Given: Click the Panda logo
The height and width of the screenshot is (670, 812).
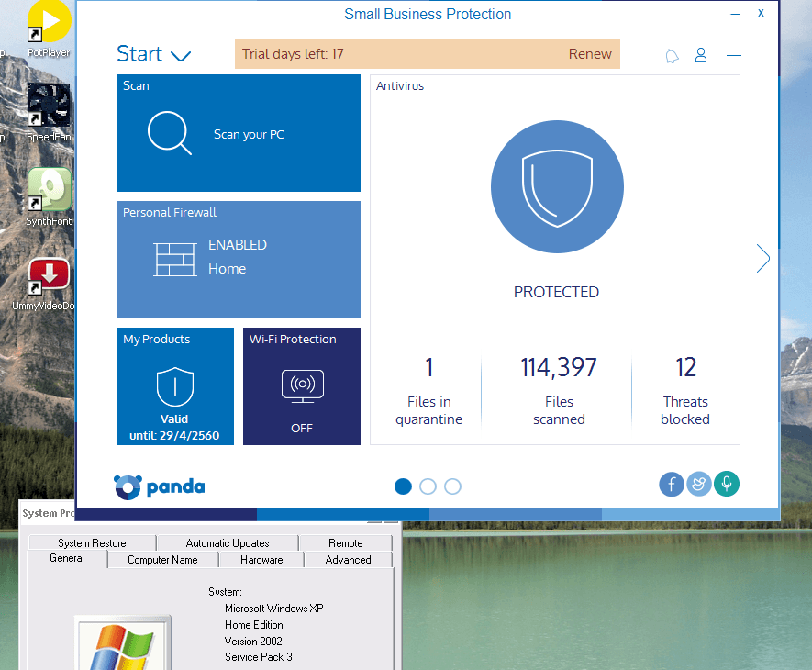Looking at the screenshot, I should pyautogui.click(x=160, y=487).
